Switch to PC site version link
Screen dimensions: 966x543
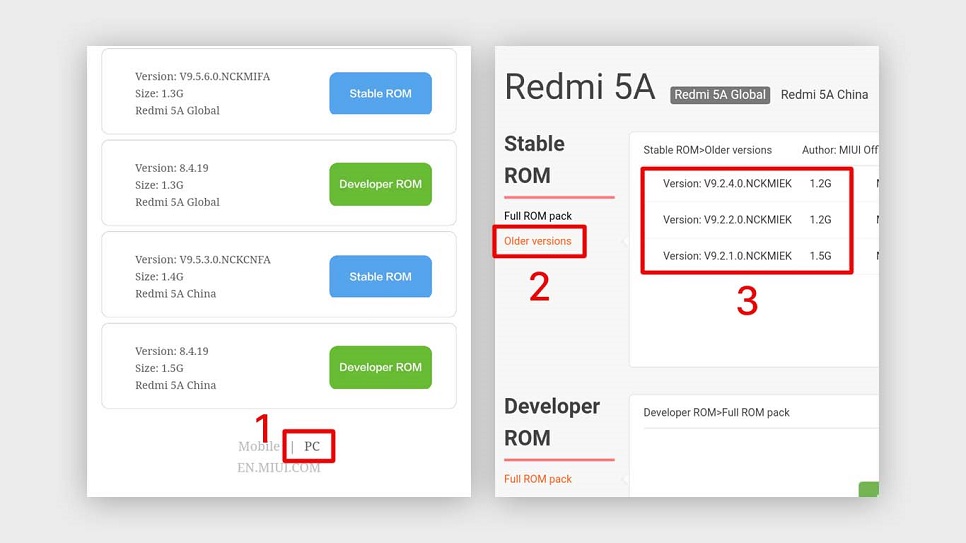(x=312, y=446)
